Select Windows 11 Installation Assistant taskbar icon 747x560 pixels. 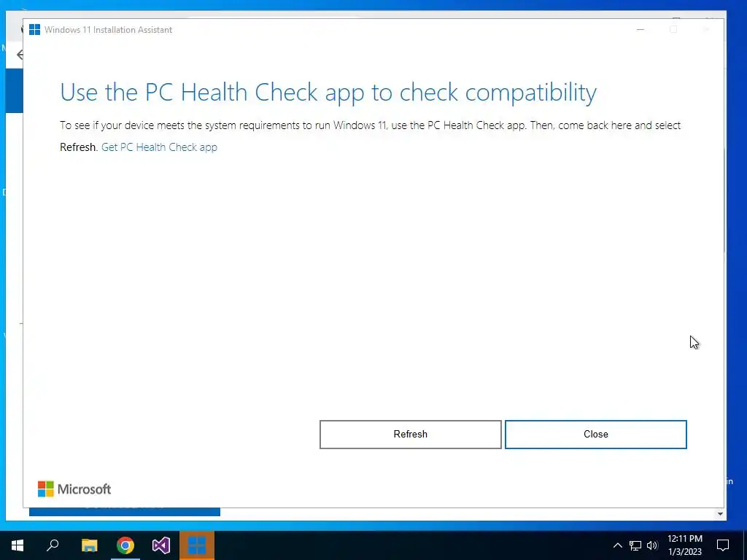click(x=197, y=545)
